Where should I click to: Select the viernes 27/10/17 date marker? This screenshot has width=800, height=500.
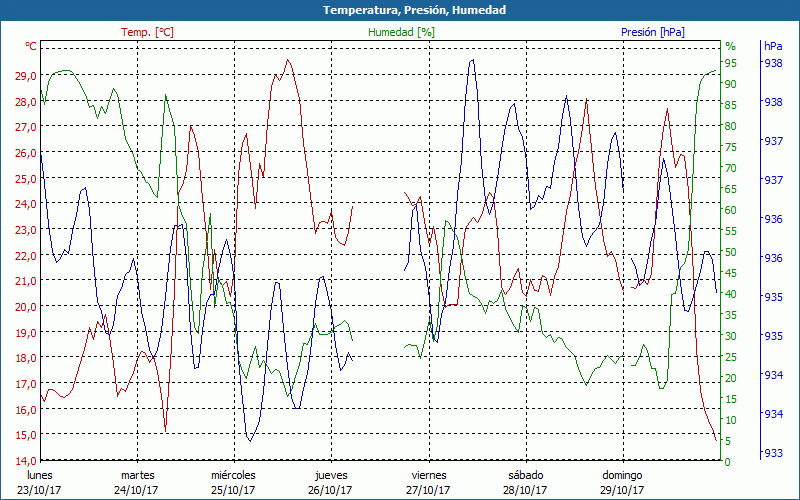tap(428, 482)
